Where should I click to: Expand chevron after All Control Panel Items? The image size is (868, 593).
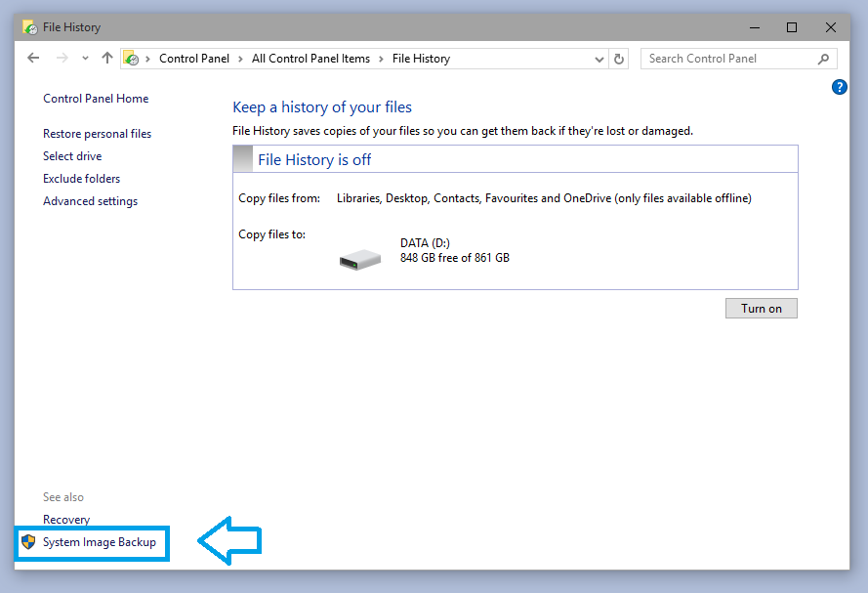381,59
